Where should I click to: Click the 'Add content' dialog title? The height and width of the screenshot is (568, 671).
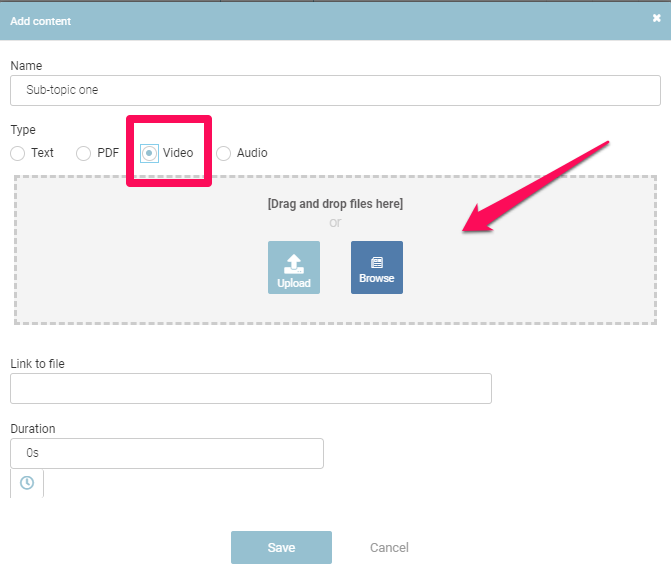coord(41,20)
